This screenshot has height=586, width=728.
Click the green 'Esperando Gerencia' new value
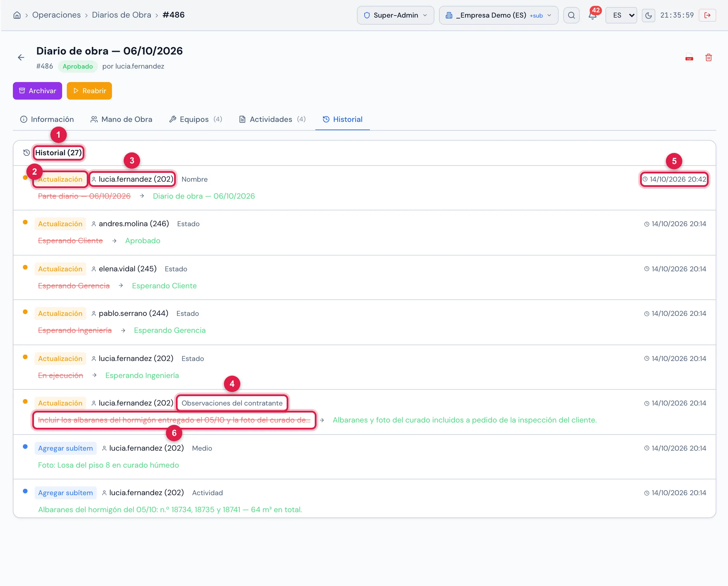[x=170, y=330]
